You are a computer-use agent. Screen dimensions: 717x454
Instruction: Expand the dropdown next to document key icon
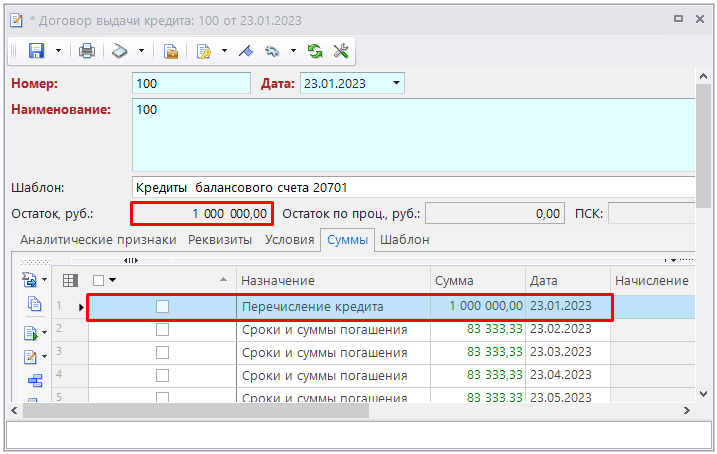coord(224,51)
